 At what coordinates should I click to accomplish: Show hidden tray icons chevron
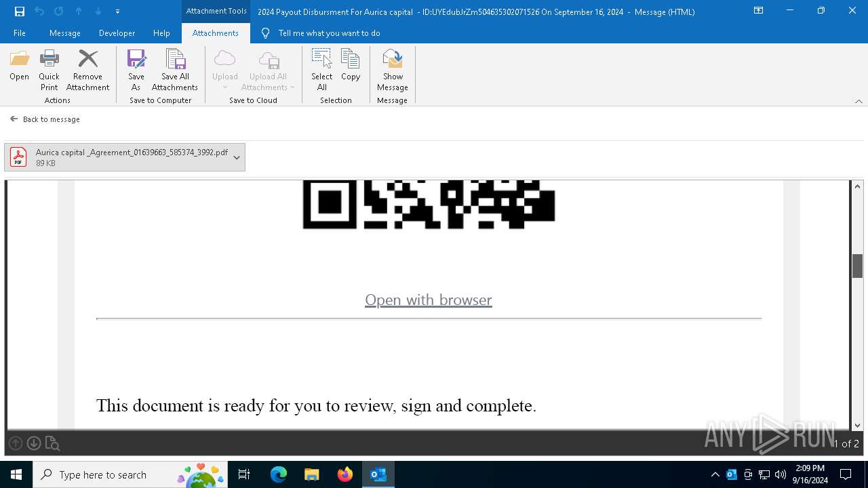point(715,474)
